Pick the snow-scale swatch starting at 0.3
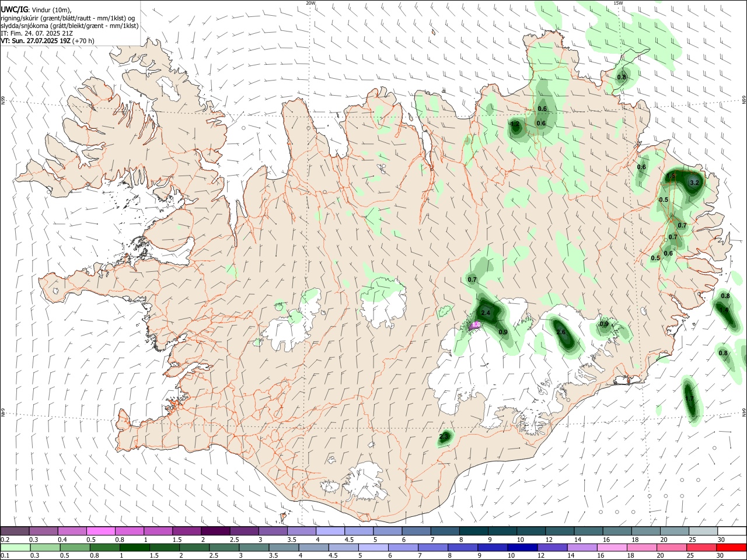The width and height of the screenshot is (747, 560). 43,531
